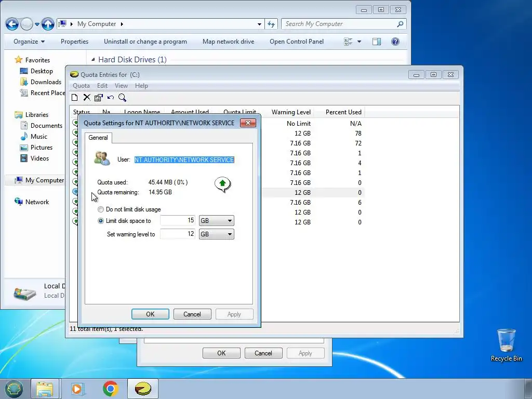Open the Start orb on taskbar

click(x=14, y=389)
